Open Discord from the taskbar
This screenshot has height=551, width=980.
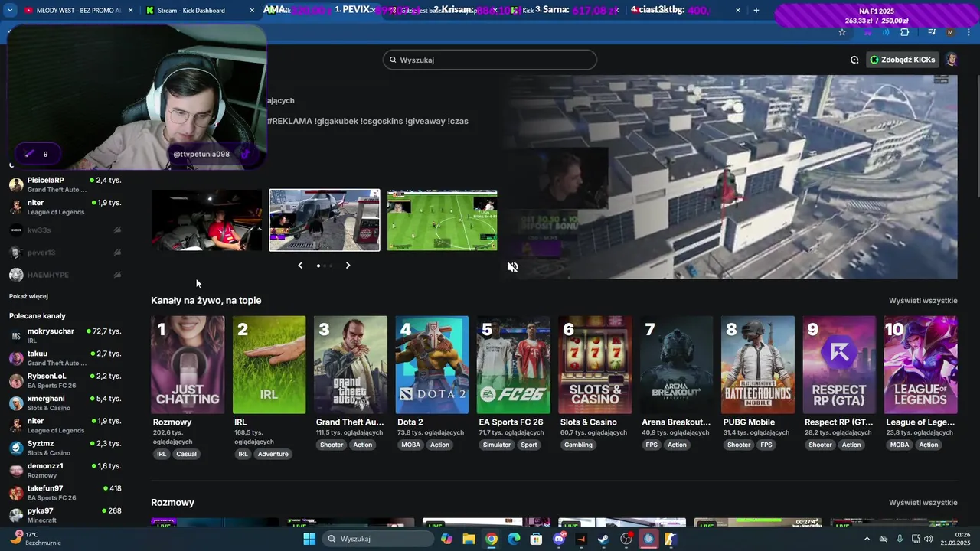559,539
